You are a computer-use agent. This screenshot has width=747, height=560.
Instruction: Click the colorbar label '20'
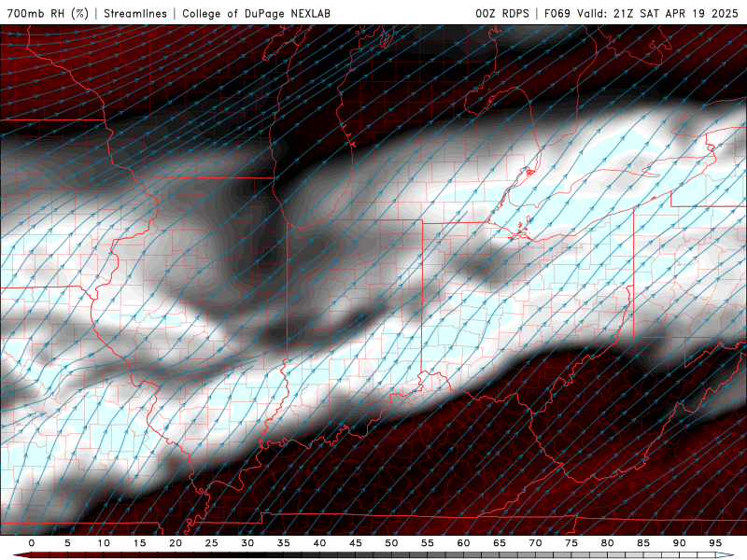(x=176, y=543)
